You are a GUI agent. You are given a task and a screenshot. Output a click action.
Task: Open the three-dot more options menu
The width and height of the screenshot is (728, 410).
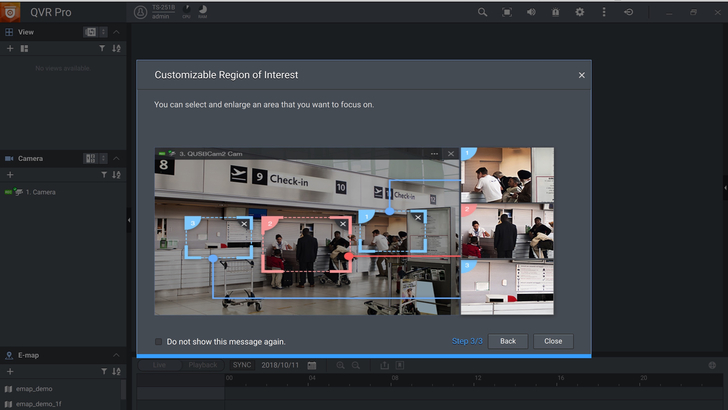pos(604,12)
